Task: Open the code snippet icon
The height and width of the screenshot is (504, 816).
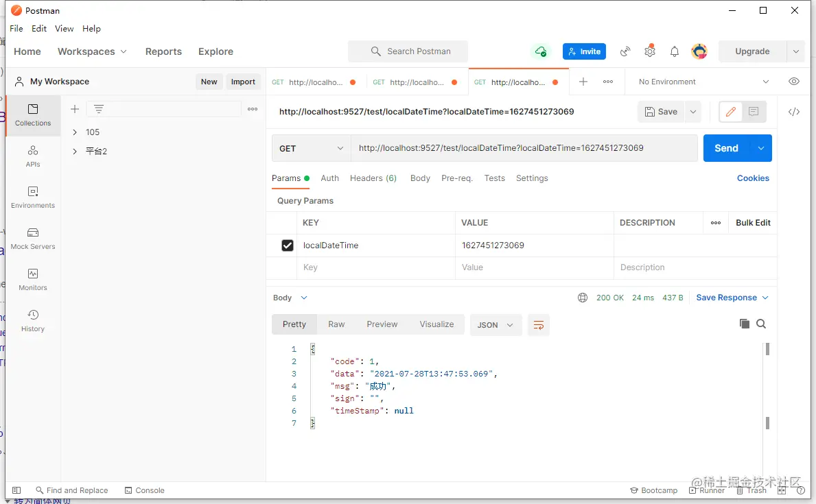Action: [793, 112]
